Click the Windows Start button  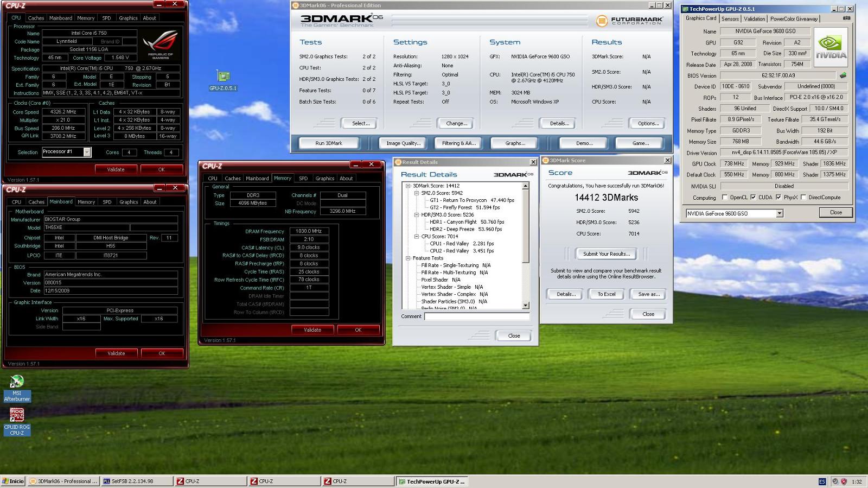point(13,481)
